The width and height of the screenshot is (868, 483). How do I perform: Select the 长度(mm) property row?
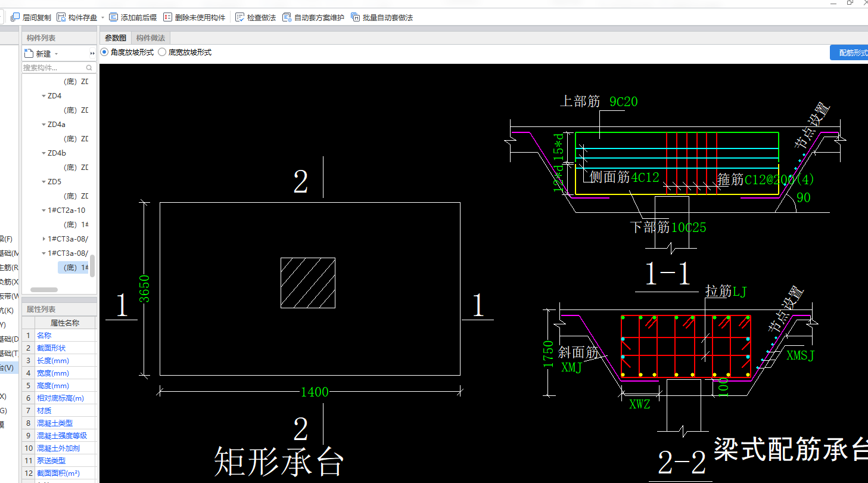coord(59,361)
